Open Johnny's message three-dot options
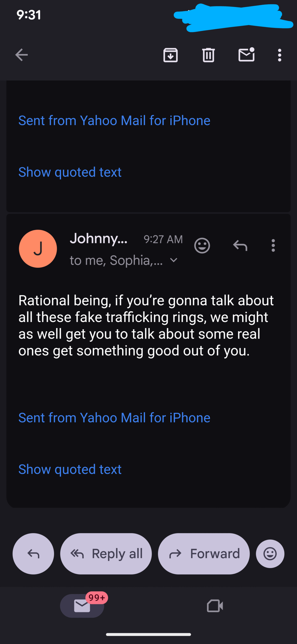Viewport: 297px width, 644px height. tap(273, 245)
